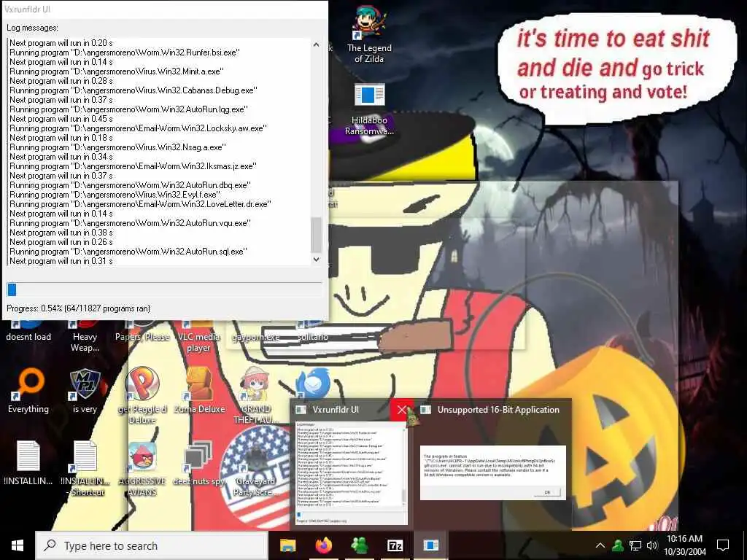
Task: Select the Email-Worm.Win32.LoveLetter.dr.exe log line
Action: pyautogui.click(x=140, y=204)
